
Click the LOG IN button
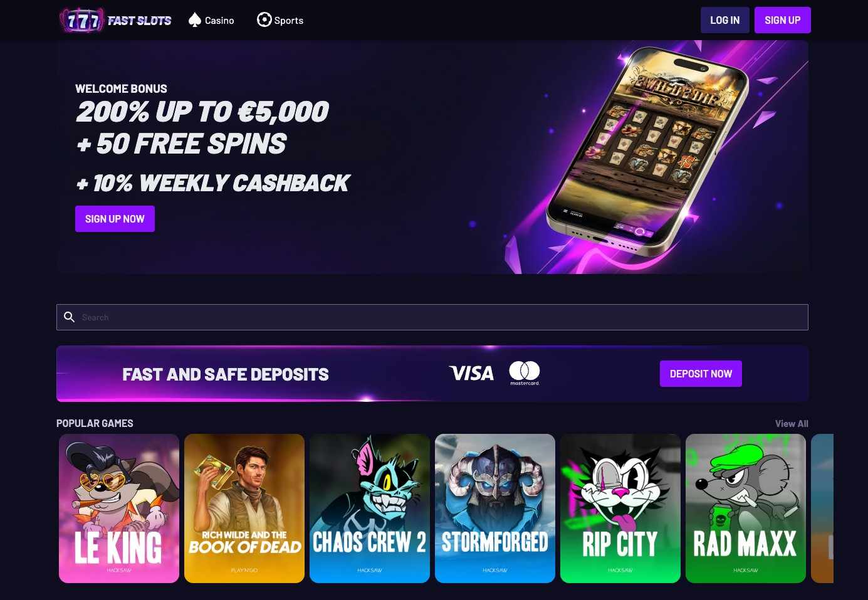[x=725, y=20]
